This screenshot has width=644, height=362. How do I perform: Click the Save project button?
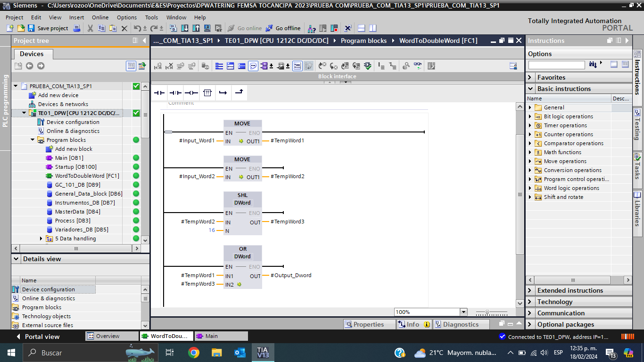tap(48, 28)
